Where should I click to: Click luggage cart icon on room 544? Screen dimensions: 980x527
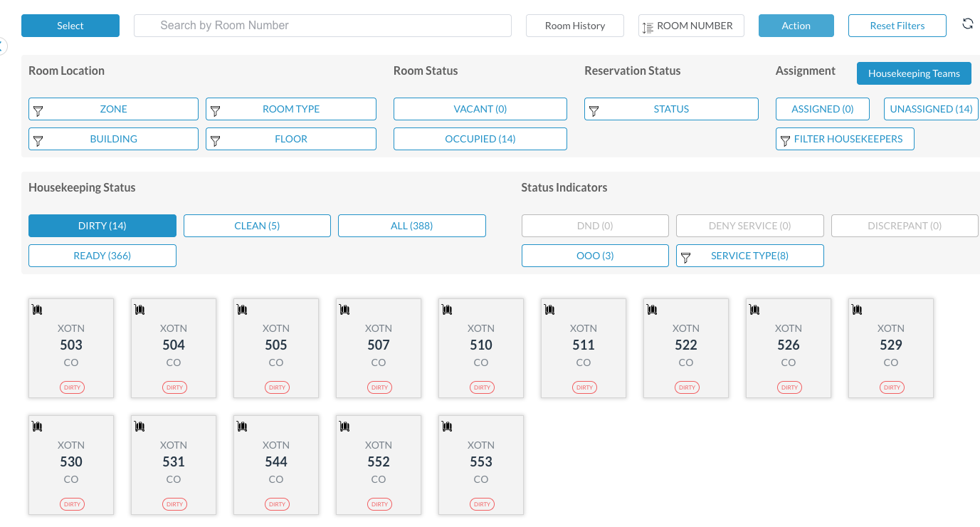pyautogui.click(x=243, y=426)
